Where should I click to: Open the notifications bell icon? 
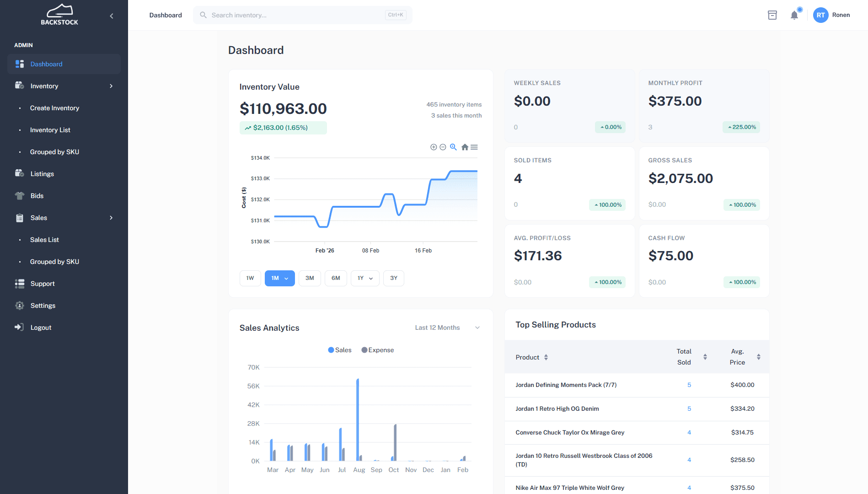click(794, 15)
